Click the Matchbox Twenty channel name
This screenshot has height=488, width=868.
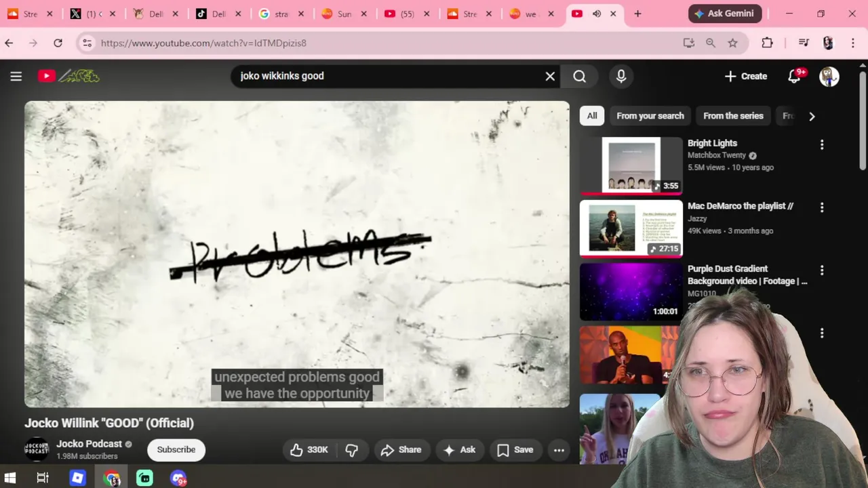pyautogui.click(x=717, y=155)
